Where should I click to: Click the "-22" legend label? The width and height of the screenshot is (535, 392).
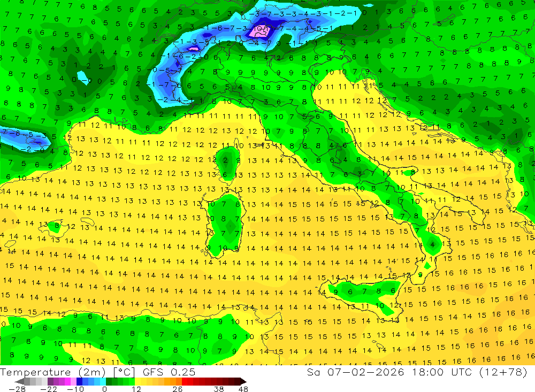[49, 389]
